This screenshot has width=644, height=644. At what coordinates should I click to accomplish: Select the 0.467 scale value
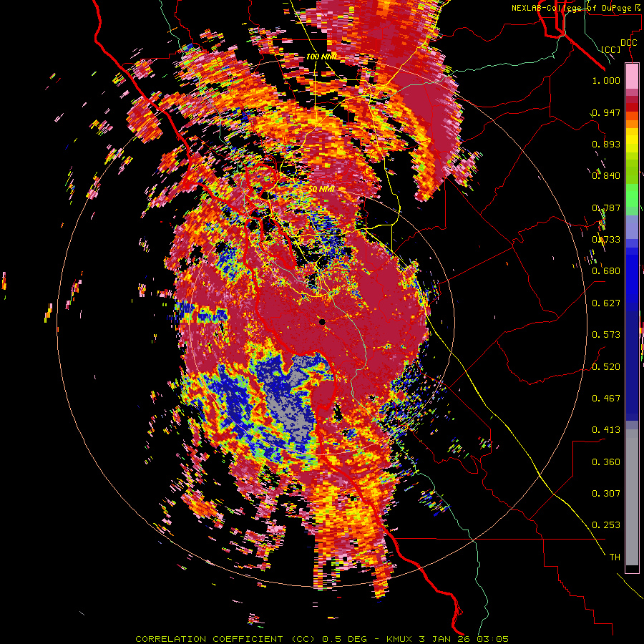(x=606, y=399)
